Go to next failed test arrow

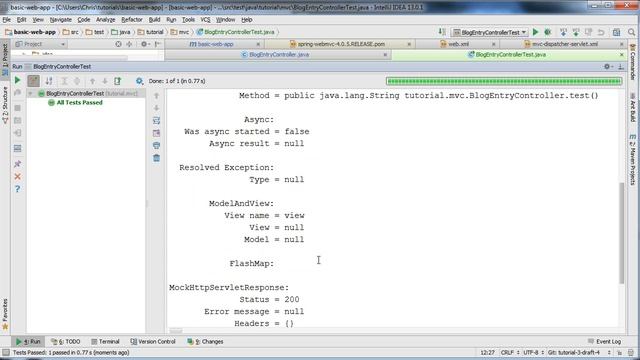pyautogui.click(x=105, y=81)
